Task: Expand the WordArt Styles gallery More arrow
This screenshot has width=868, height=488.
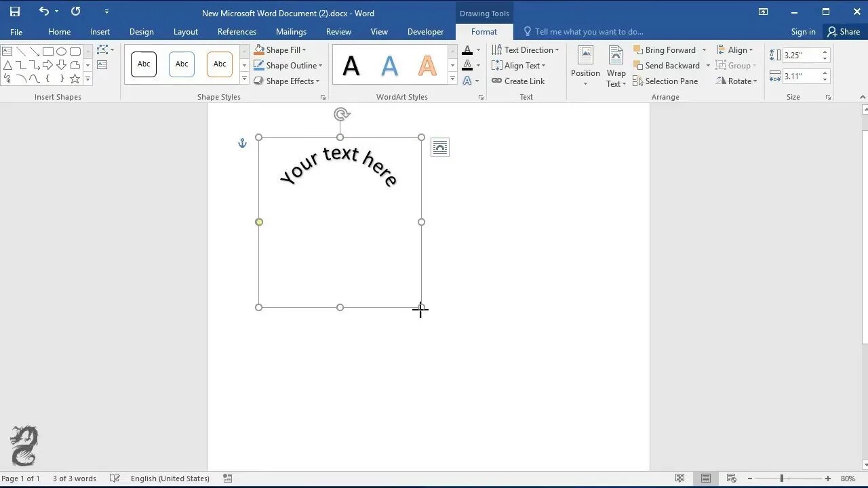Action: point(452,79)
